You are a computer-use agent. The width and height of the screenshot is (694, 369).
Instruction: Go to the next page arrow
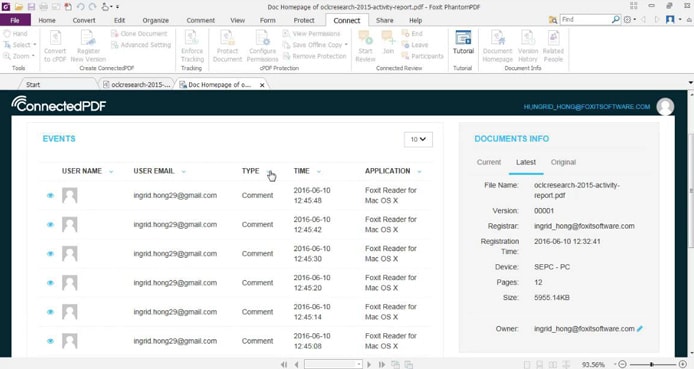pyautogui.click(x=369, y=364)
